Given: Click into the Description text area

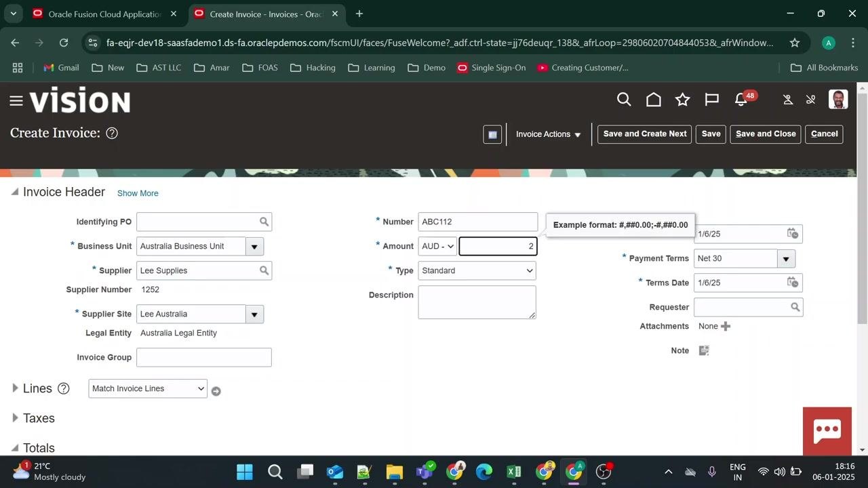Looking at the screenshot, I should 477,302.
